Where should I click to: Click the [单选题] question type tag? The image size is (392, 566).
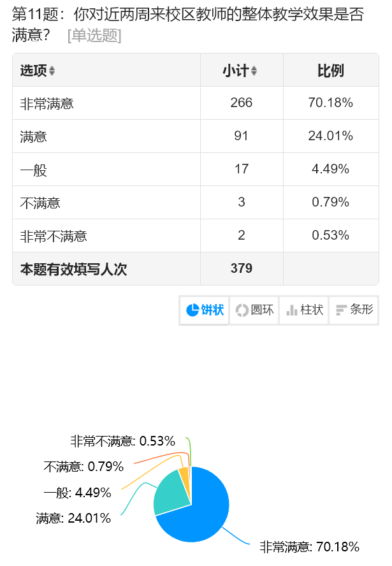click(x=94, y=36)
